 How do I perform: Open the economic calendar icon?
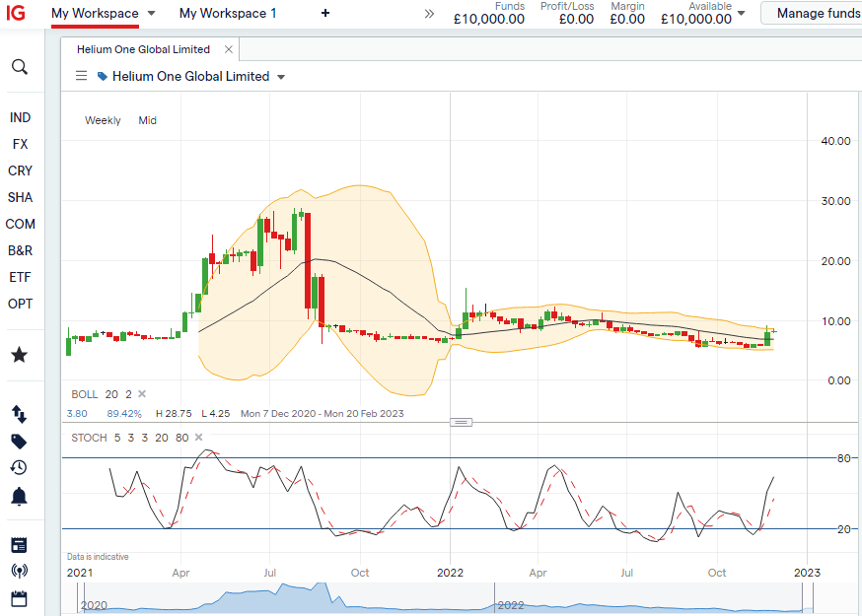point(20,598)
